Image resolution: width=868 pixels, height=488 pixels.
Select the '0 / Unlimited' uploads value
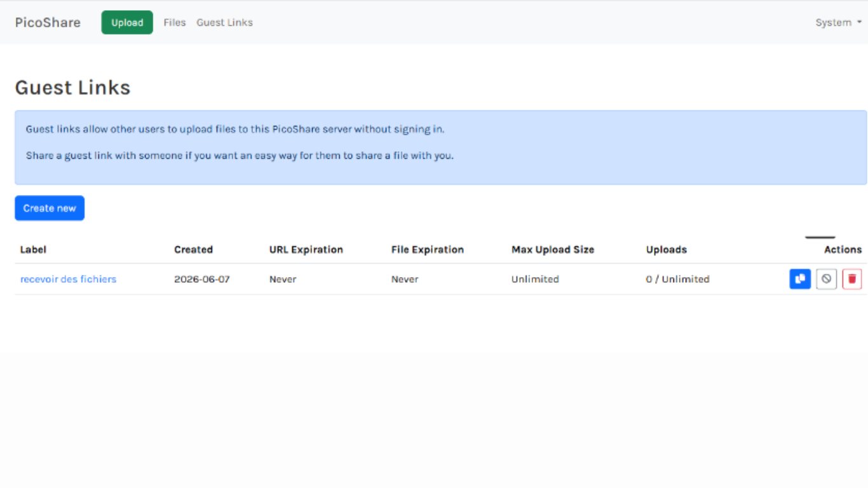click(678, 279)
